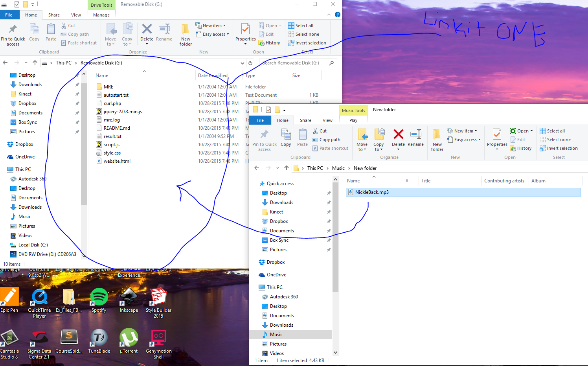The height and width of the screenshot is (366, 588).
Task: Open File tab in Removable Disk window
Action: [9, 15]
